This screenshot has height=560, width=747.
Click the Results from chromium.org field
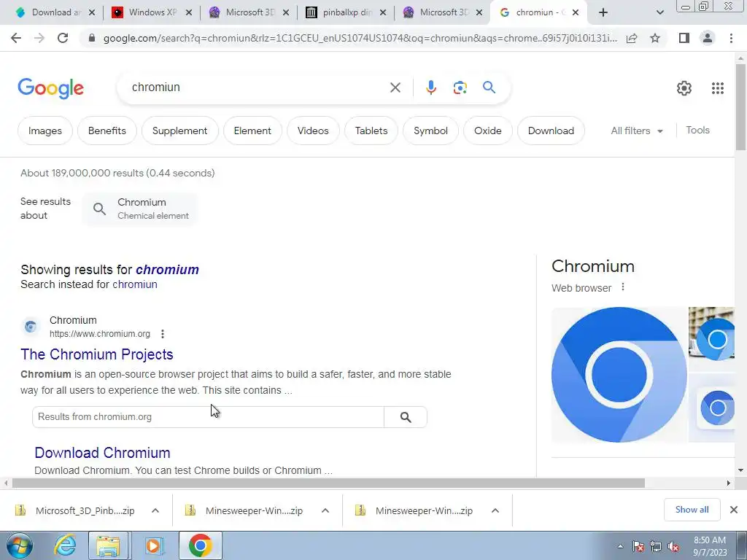point(208,417)
